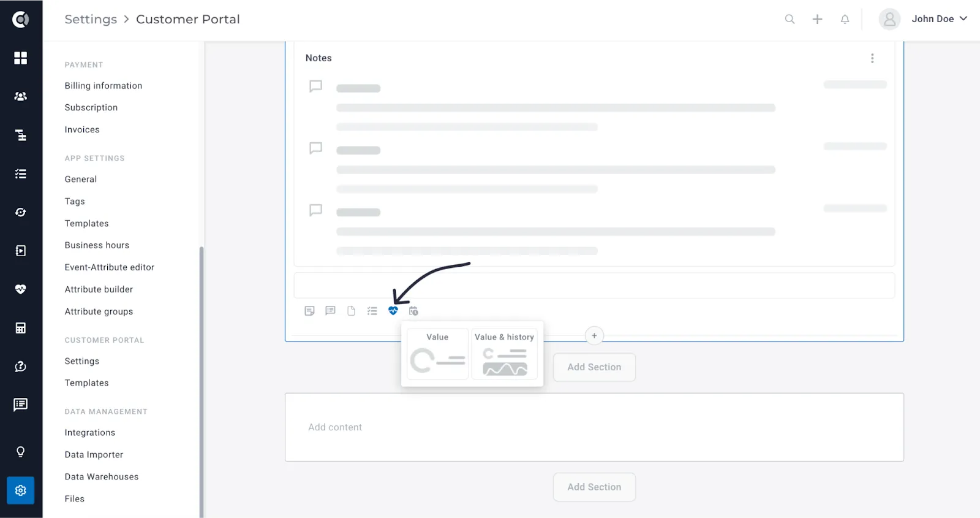Select the note widget icon in the section toolbar
980x518 pixels.
coord(310,311)
